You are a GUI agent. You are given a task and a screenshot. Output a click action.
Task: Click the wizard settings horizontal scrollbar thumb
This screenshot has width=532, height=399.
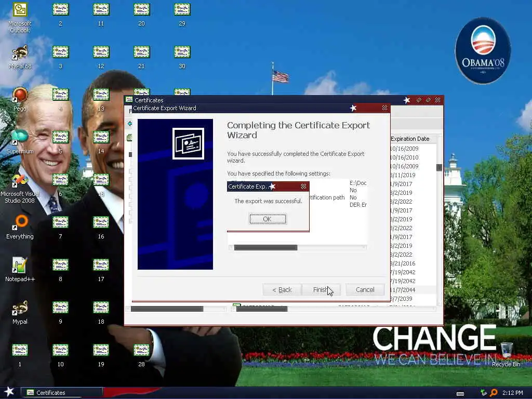pyautogui.click(x=265, y=248)
